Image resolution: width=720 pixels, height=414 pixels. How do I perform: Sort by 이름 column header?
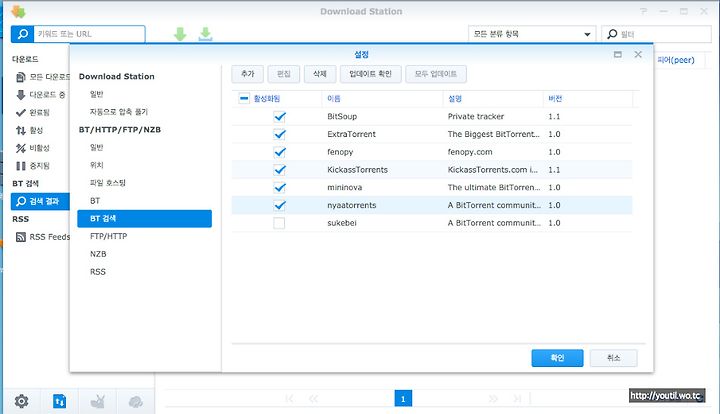coord(334,99)
